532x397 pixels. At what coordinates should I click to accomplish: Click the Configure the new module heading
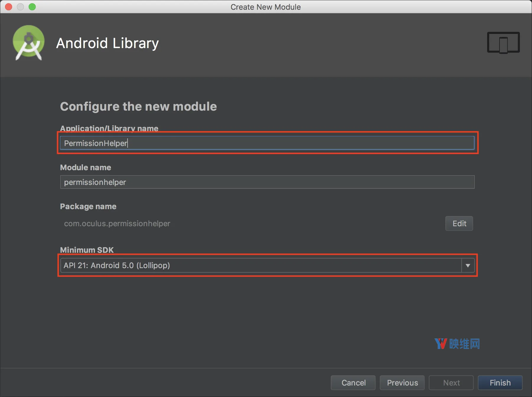pyautogui.click(x=138, y=106)
